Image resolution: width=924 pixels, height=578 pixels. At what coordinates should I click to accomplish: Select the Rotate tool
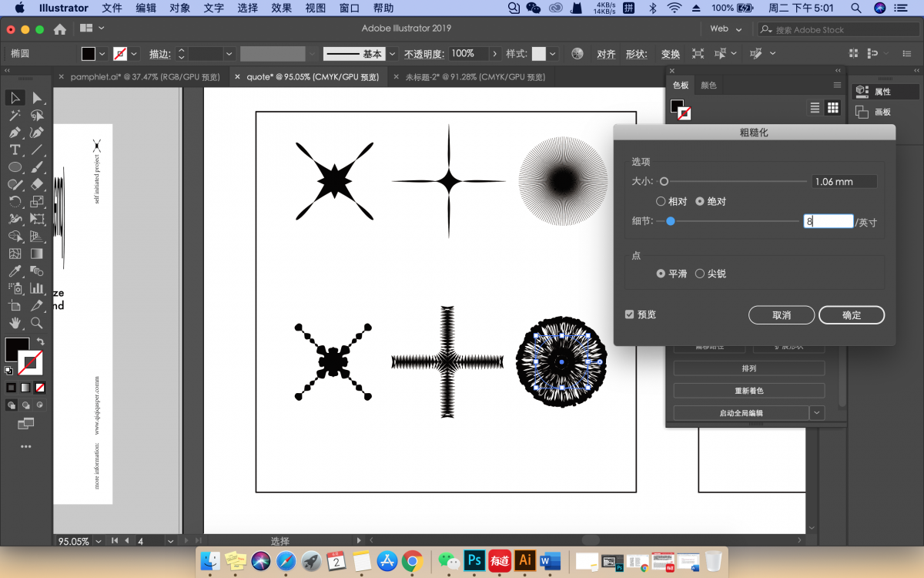click(15, 202)
